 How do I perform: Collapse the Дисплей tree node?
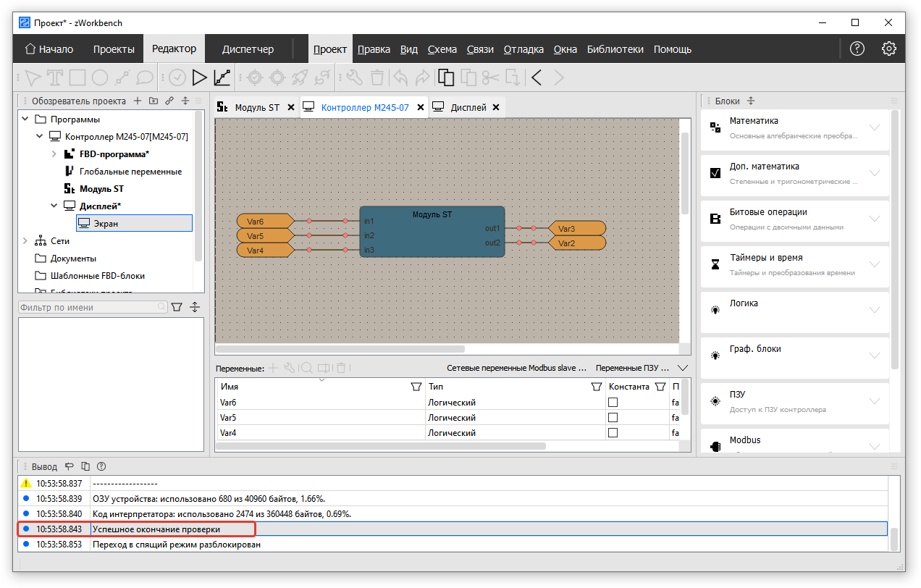54,206
